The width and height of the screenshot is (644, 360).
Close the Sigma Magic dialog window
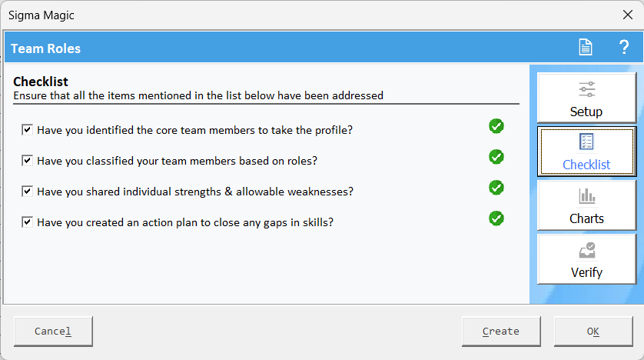[628, 15]
